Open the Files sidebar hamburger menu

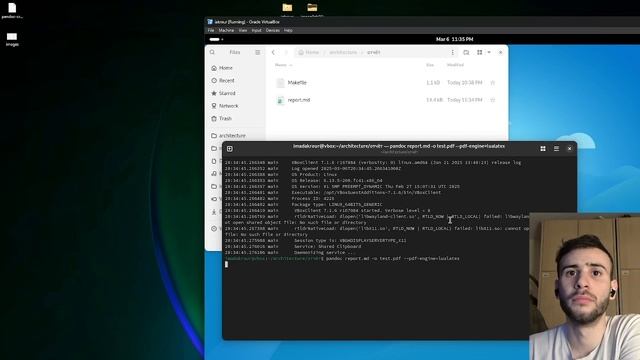click(x=258, y=52)
